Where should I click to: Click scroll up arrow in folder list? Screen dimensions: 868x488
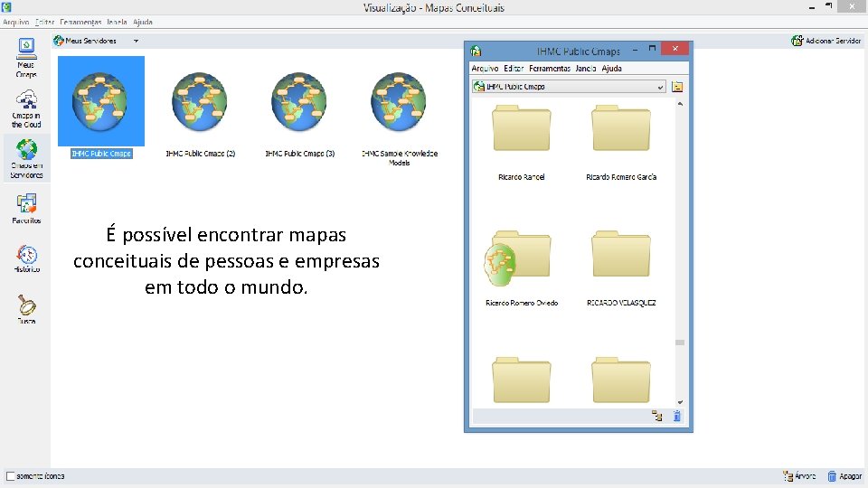pyautogui.click(x=680, y=104)
